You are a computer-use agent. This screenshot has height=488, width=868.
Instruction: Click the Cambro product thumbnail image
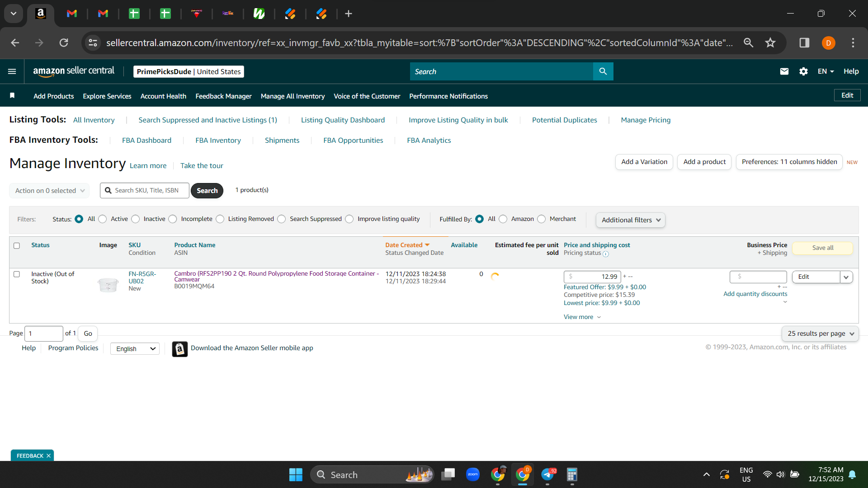pyautogui.click(x=108, y=285)
